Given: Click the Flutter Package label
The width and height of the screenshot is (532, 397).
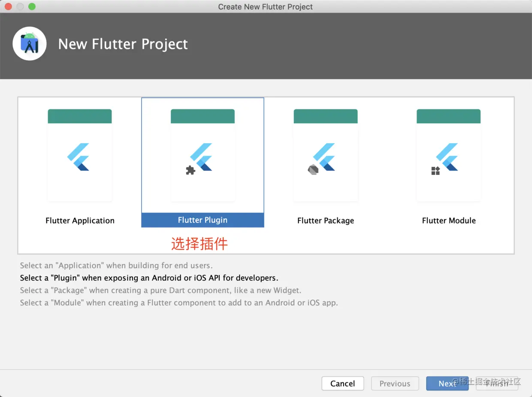Looking at the screenshot, I should 326,220.
